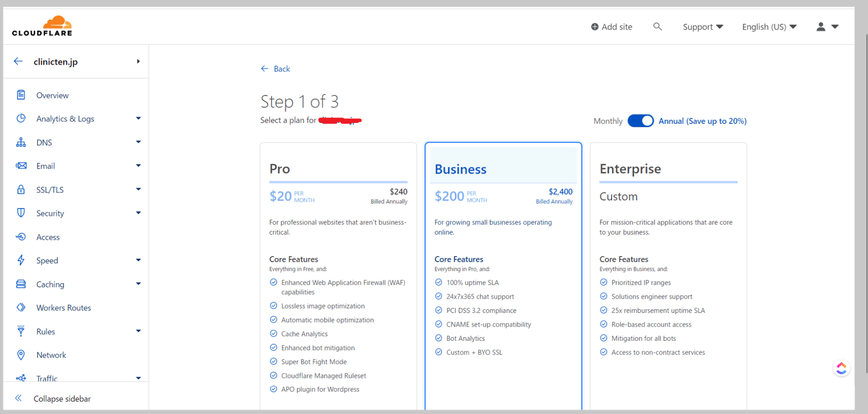Click the "Role-based account access" feature
868x414 pixels.
651,324
